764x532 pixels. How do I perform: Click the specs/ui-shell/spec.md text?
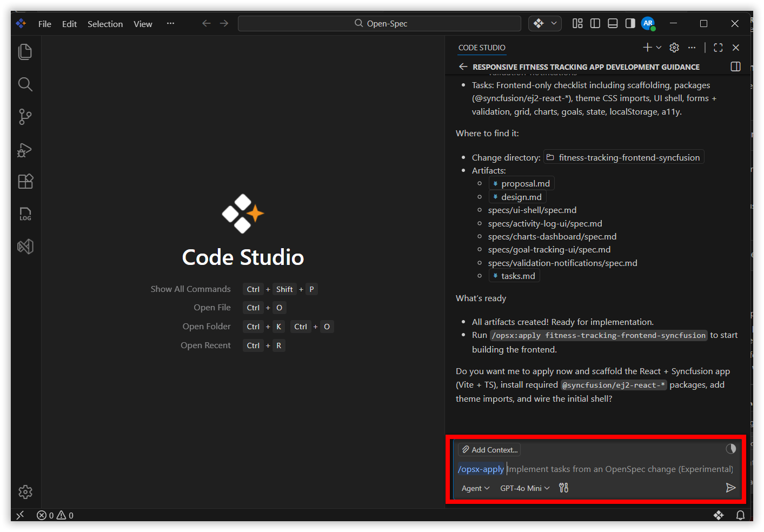[532, 210]
